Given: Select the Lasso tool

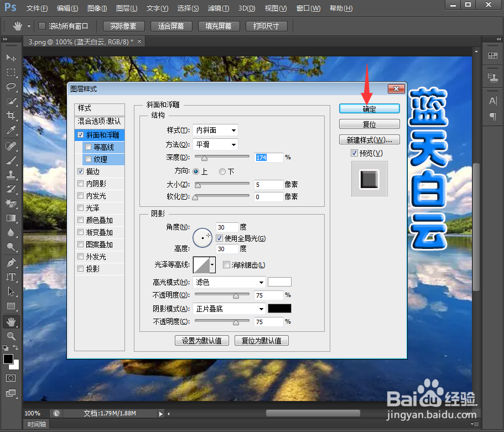Looking at the screenshot, I should [x=11, y=87].
